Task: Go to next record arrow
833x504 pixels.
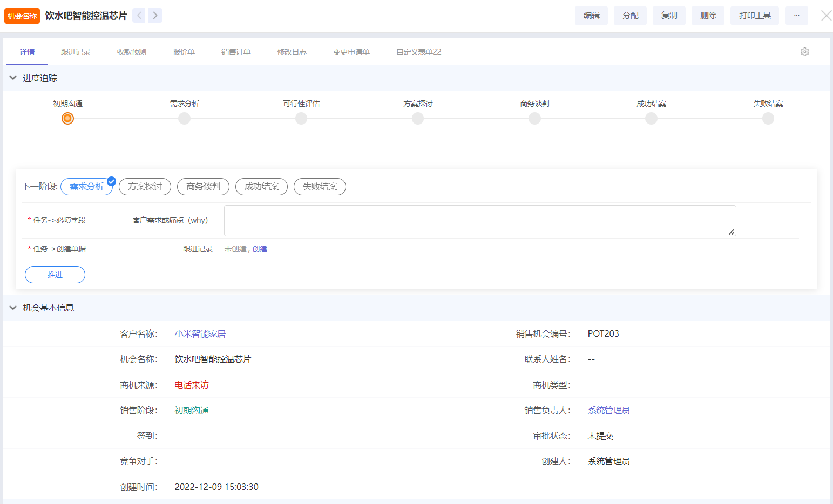Action: pyautogui.click(x=155, y=16)
